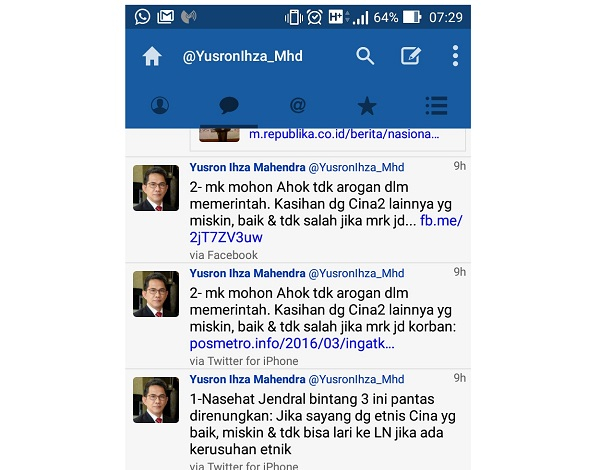600x470 pixels.
Task: Show favorites with the star tab
Action: coord(367,106)
